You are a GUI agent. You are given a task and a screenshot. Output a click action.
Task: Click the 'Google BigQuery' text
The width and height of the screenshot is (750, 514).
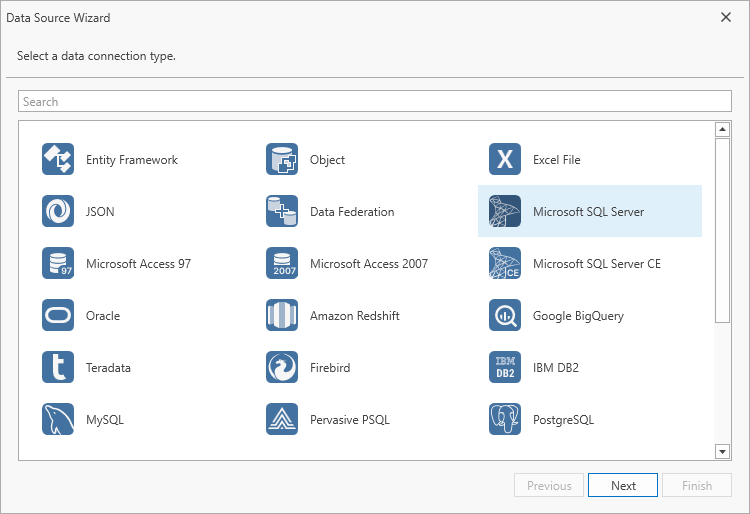click(x=578, y=316)
